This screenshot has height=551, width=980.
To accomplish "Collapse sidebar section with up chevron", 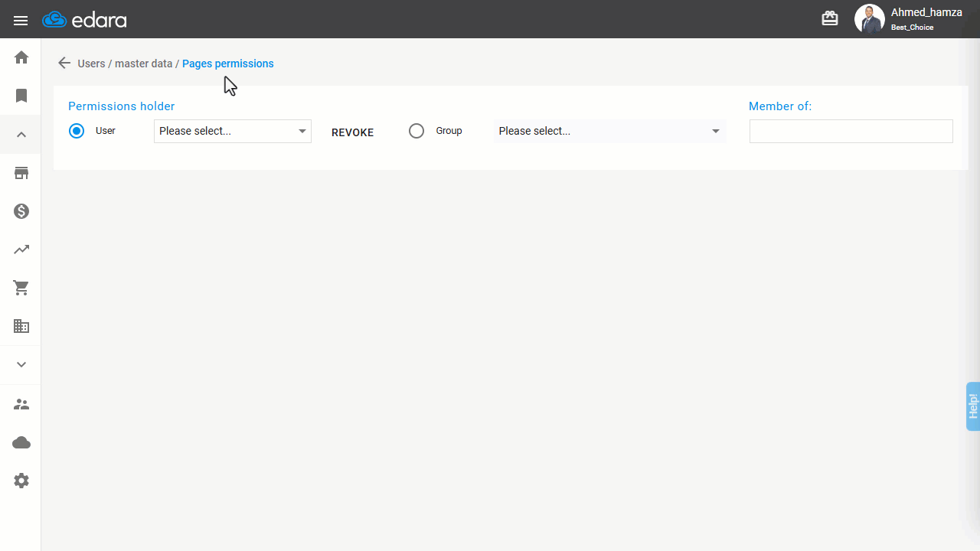I will 21,135.
